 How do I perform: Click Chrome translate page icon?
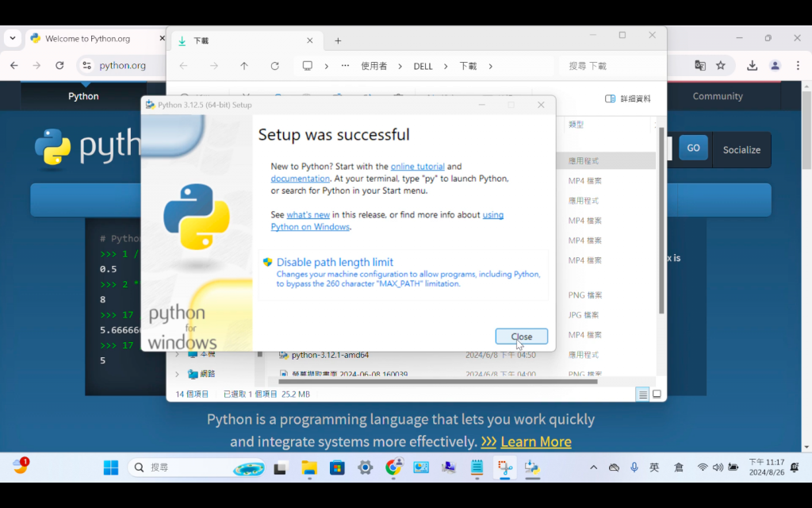pos(700,65)
